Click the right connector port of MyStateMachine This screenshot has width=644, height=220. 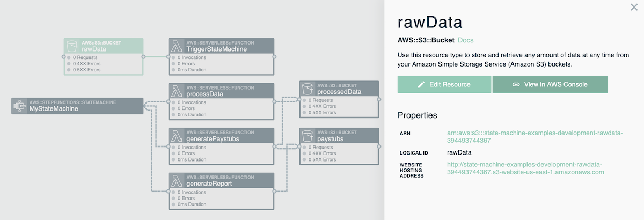pyautogui.click(x=144, y=106)
